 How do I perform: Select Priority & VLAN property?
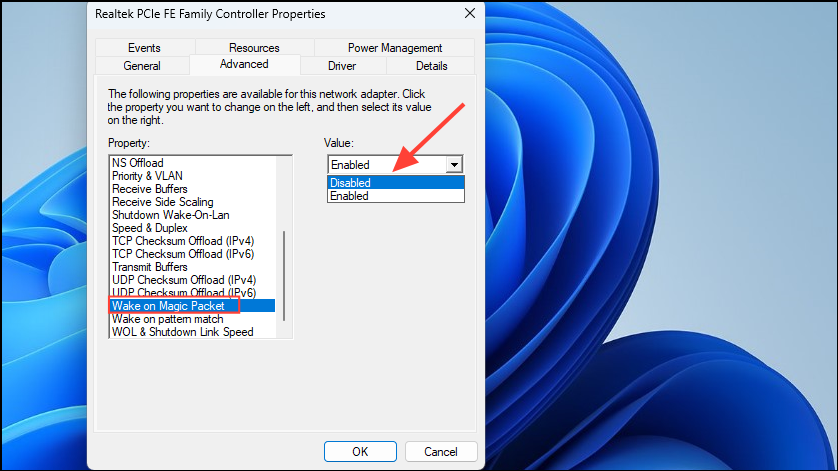point(148,176)
